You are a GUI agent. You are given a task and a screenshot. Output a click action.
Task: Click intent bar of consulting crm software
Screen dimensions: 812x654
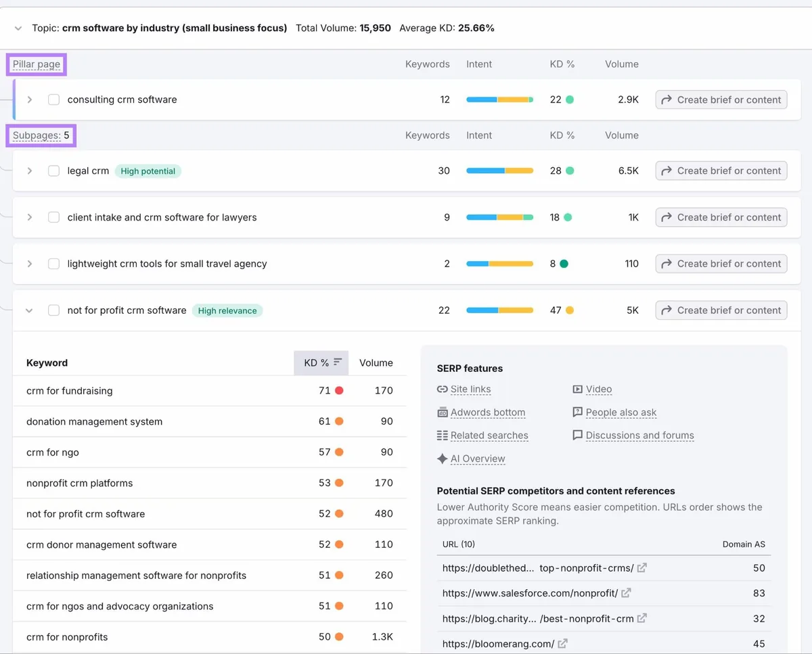(499, 99)
